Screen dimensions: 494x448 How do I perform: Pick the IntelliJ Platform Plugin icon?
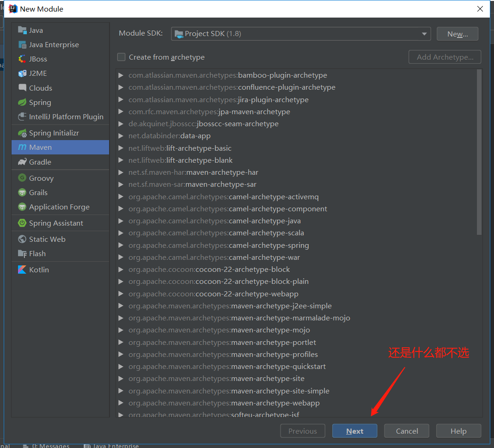(22, 117)
